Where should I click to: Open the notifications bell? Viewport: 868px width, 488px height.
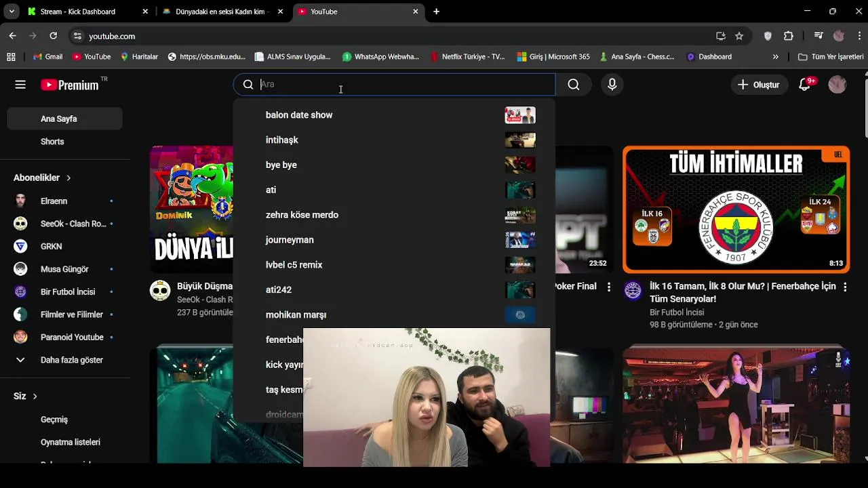pos(805,85)
